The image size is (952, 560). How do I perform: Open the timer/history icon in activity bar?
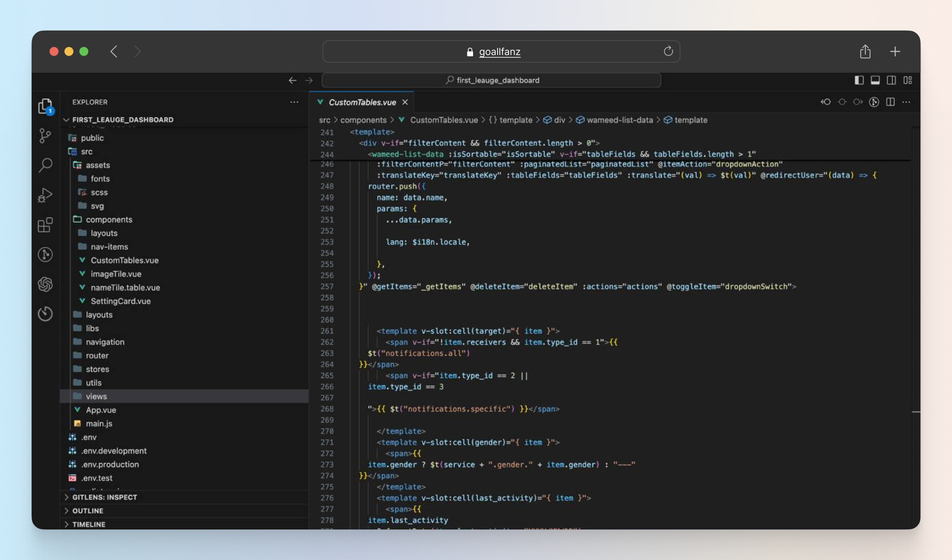[x=45, y=313]
